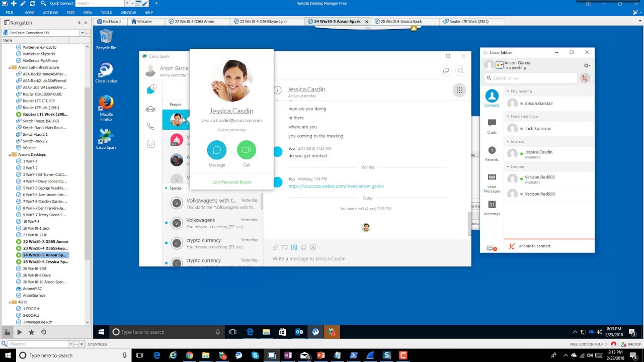Click the refresh icon in quick toolbar

pos(32,4)
